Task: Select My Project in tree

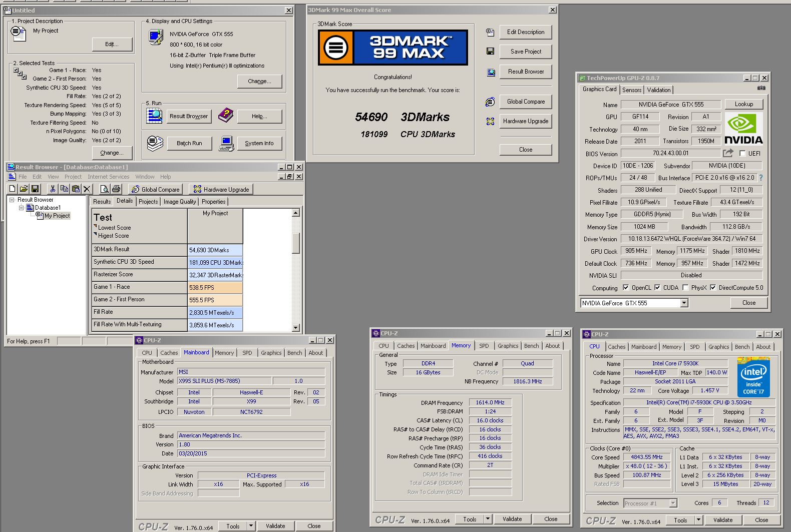Action: 57,216
